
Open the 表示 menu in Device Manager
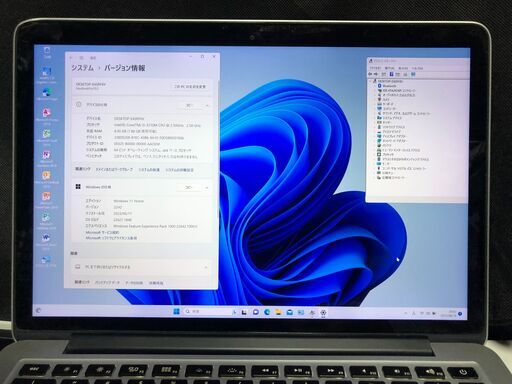[x=403, y=68]
